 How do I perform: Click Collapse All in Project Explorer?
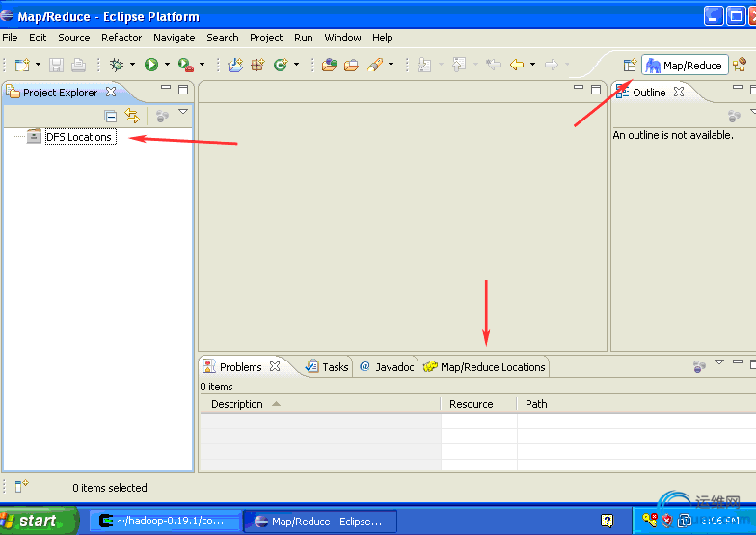tap(111, 116)
